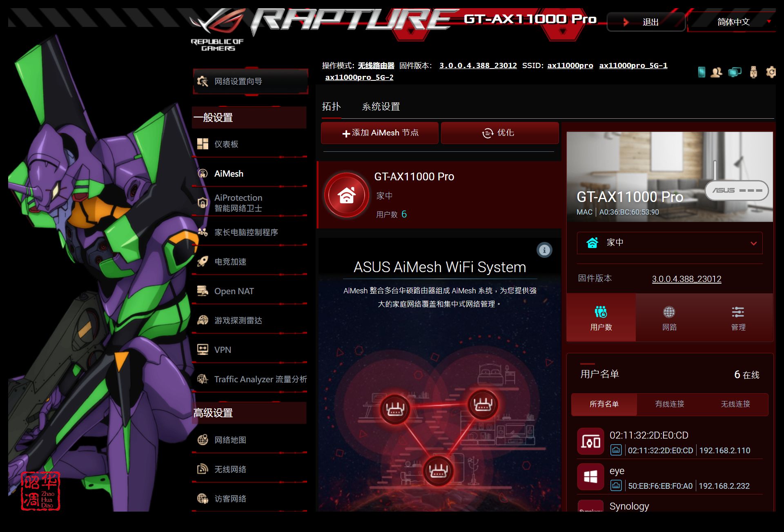Image resolution: width=784 pixels, height=532 pixels.
Task: Open the 电竞加速 rocket icon
Action: point(203,262)
